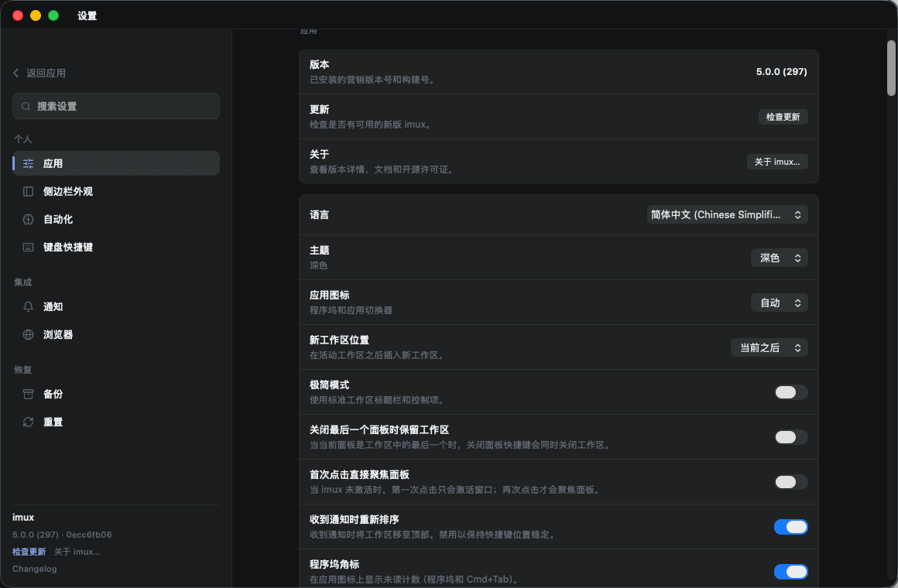
Task: Click sidebar footer text 5.0.0 (297) · 0ecc6fb06
Action: point(63,535)
